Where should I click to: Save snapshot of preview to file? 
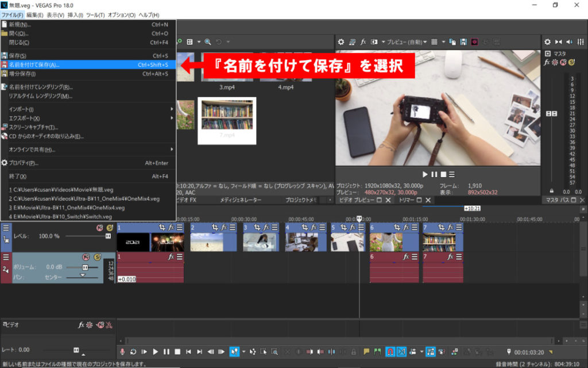[x=462, y=42]
